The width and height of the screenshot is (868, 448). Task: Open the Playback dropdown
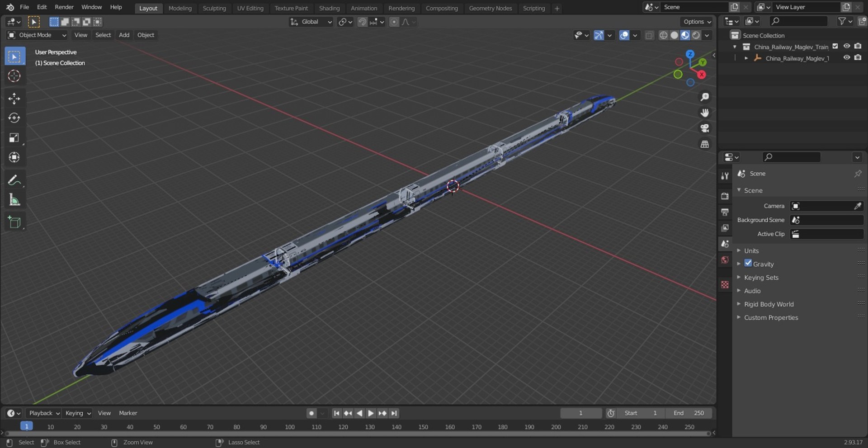[44, 413]
